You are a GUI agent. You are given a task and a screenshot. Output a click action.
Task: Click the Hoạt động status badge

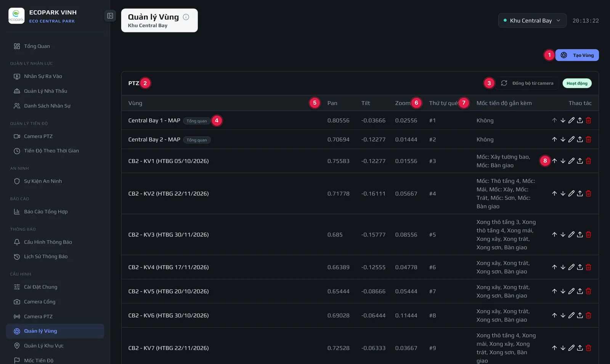click(577, 83)
